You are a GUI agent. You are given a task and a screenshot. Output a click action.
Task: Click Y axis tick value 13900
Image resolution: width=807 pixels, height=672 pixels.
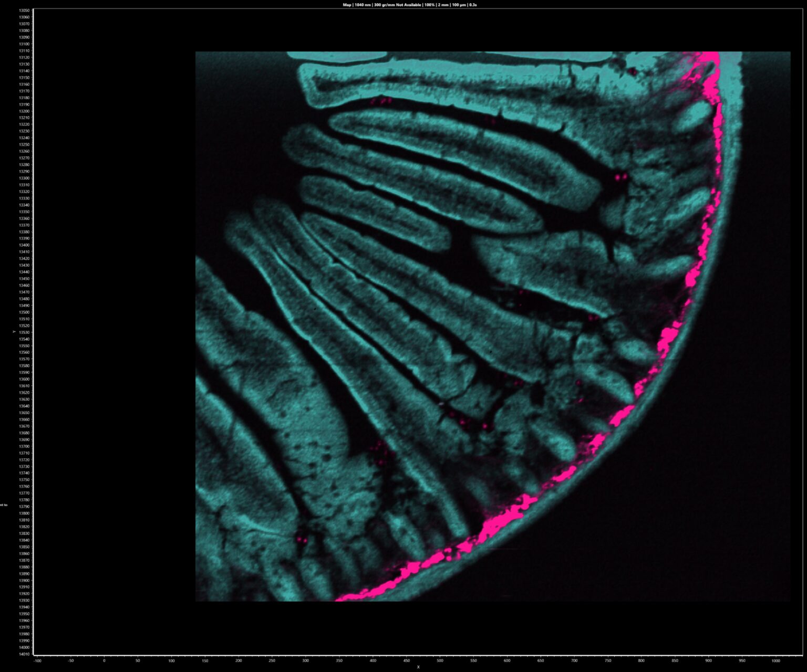24,581
